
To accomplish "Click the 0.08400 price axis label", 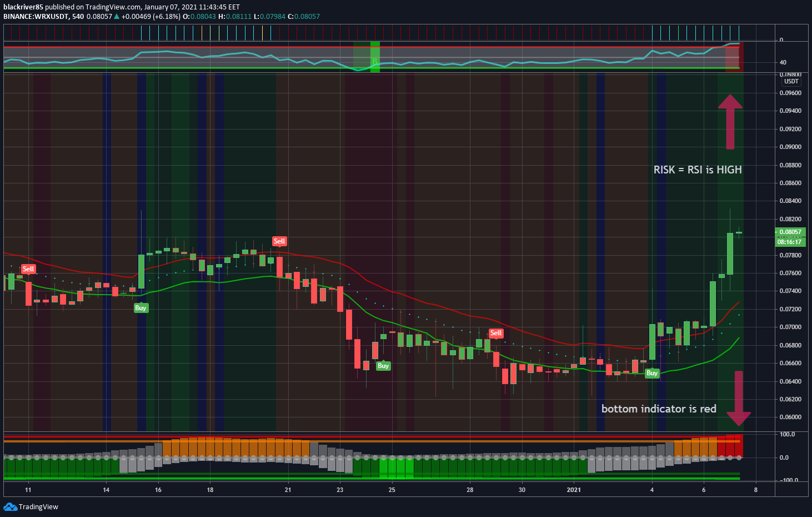I will [x=790, y=201].
